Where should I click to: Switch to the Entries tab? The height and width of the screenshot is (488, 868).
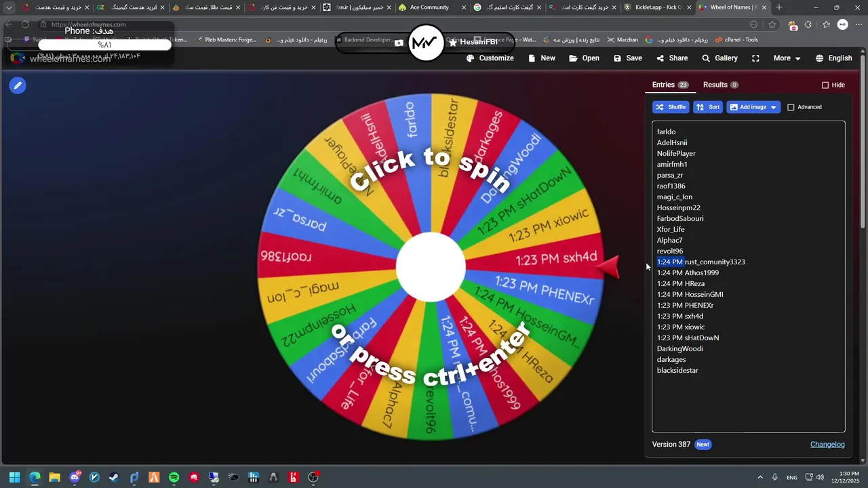click(x=670, y=85)
